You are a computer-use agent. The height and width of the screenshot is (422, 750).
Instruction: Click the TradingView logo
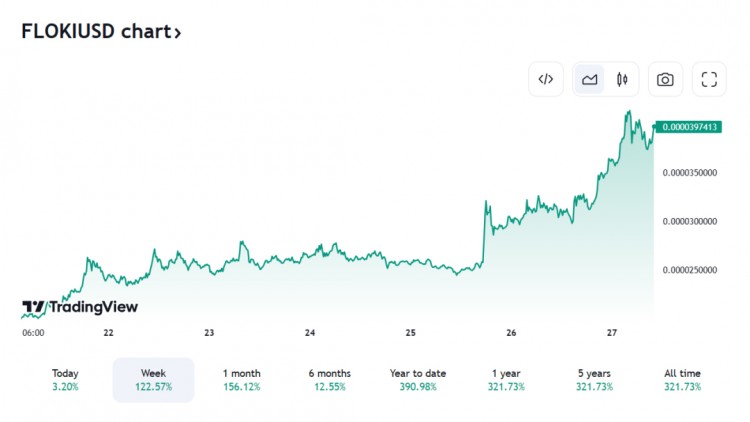coord(80,307)
